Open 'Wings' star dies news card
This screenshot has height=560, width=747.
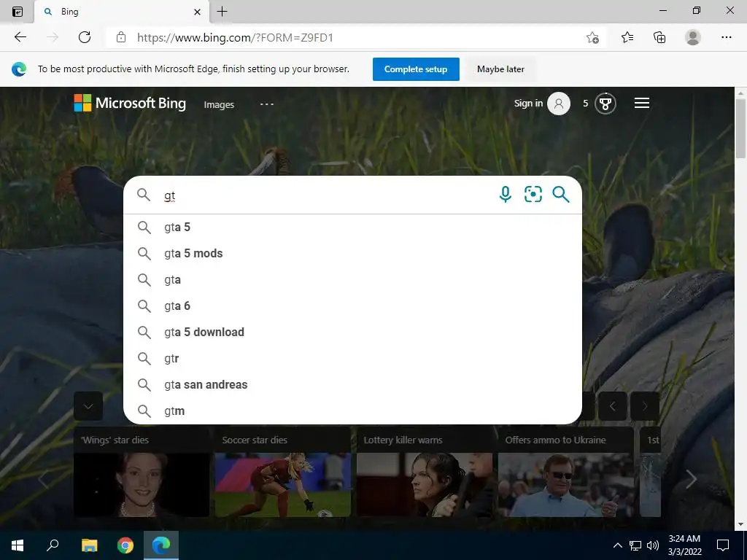pos(142,472)
